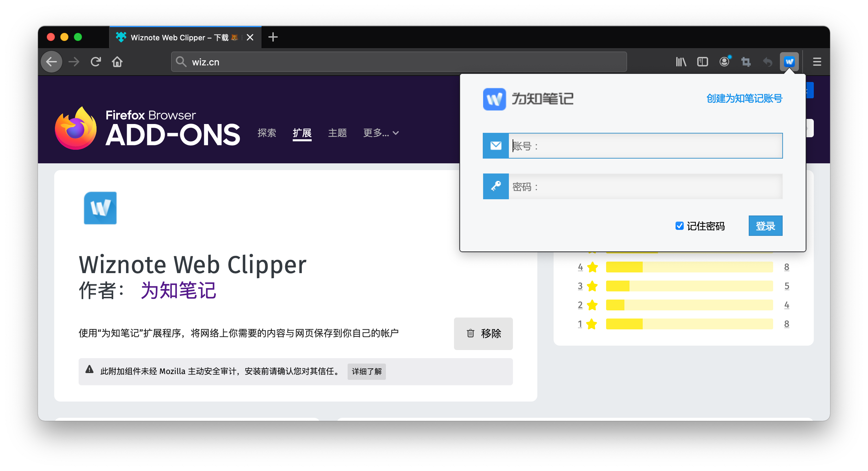868x471 pixels.
Task: Click the extension description text
Action: point(239,333)
